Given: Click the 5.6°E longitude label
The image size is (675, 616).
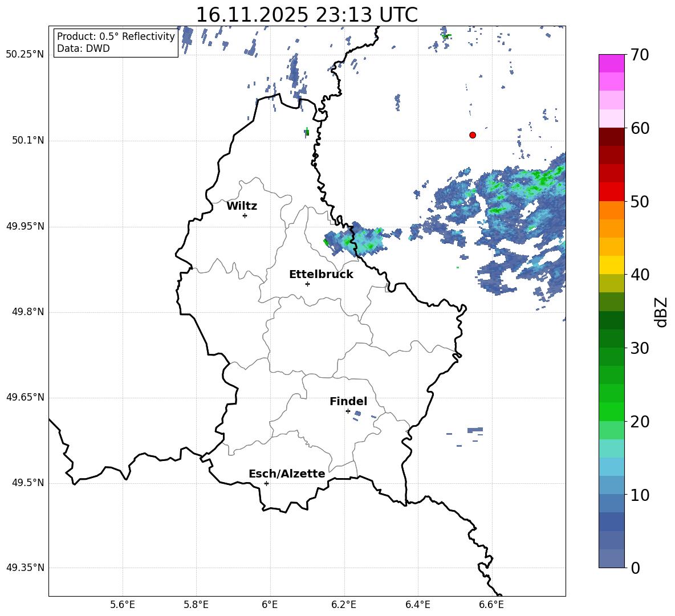Looking at the screenshot, I should [123, 605].
